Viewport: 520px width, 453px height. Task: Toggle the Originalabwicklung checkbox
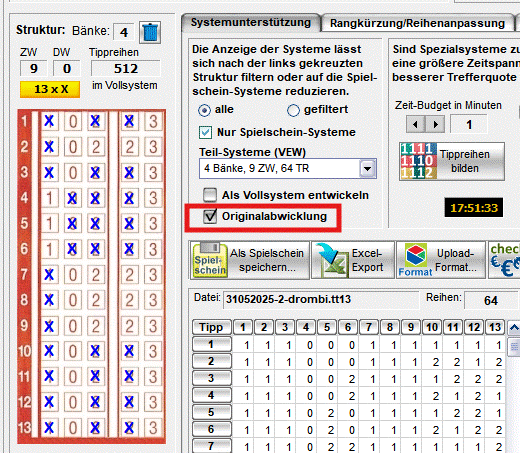[x=210, y=216]
